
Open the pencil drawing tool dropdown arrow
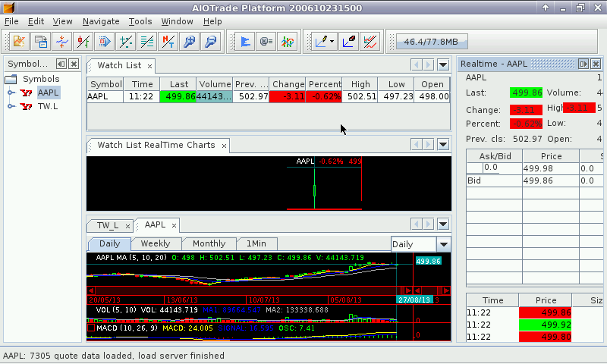pos(332,42)
